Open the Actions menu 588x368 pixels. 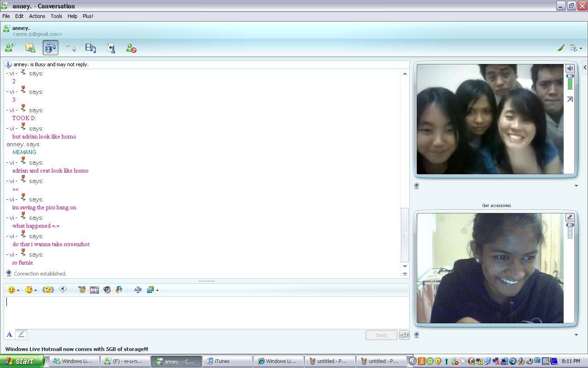coord(37,16)
